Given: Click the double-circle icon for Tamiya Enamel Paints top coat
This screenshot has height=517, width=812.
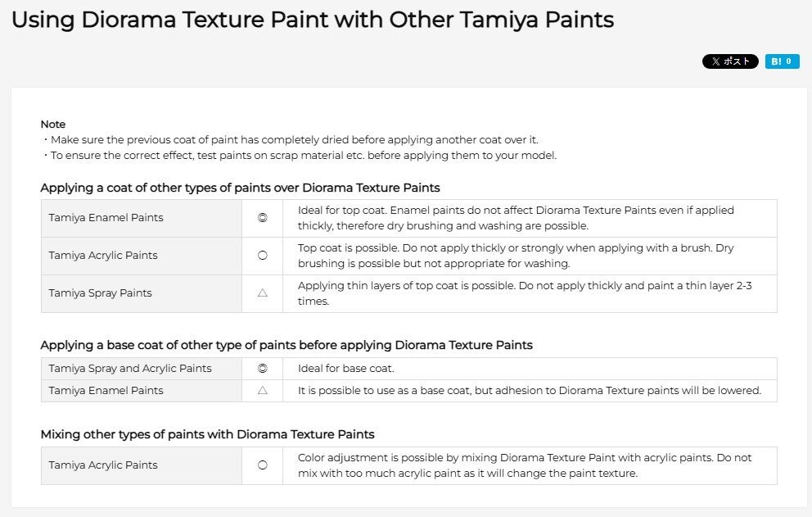Looking at the screenshot, I should 263,218.
